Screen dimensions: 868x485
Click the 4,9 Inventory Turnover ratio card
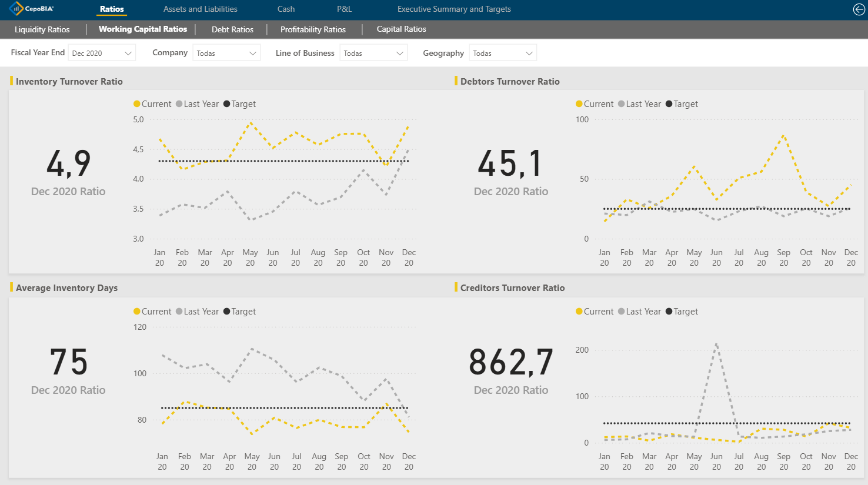tap(68, 164)
